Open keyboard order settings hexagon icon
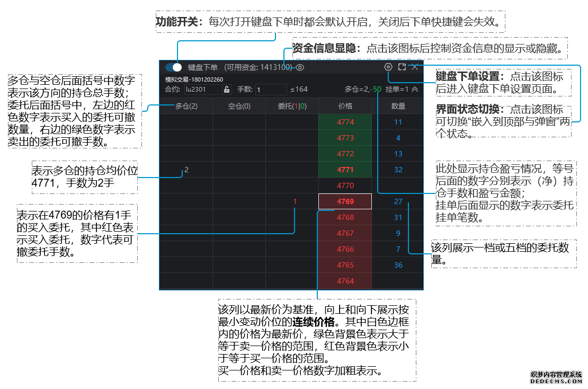This screenshot has height=389, width=588. (388, 67)
